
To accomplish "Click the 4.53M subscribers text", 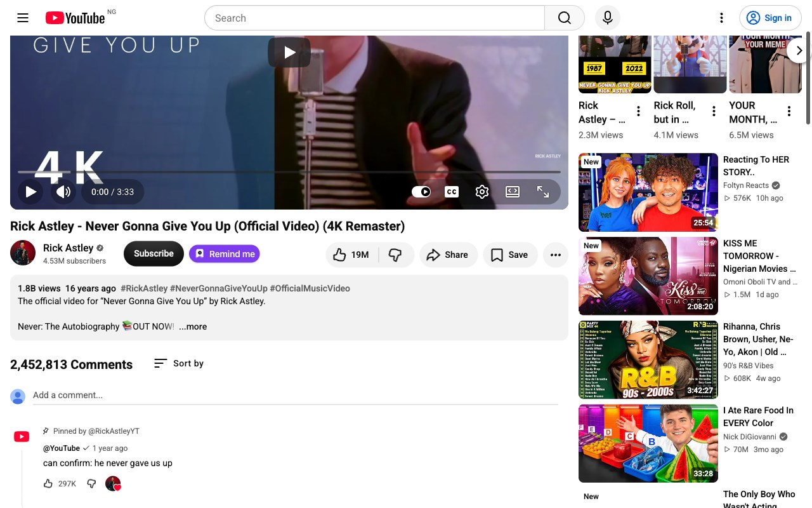I will (74, 261).
